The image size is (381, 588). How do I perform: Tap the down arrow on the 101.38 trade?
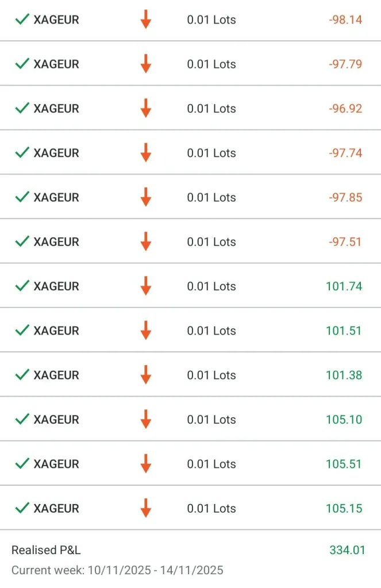(145, 375)
